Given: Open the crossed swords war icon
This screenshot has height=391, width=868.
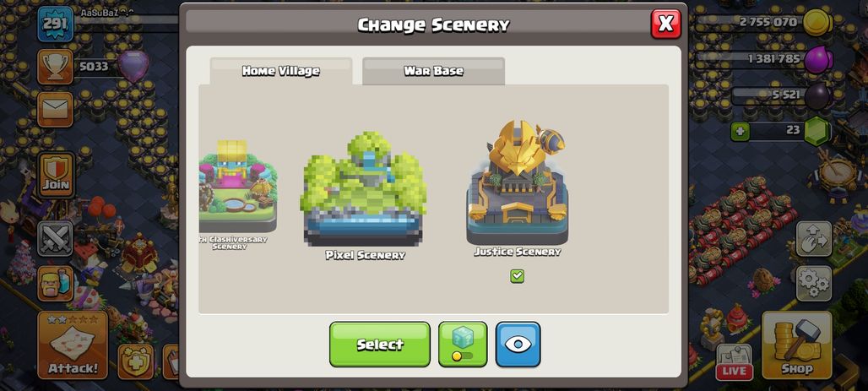Looking at the screenshot, I should pos(56,239).
